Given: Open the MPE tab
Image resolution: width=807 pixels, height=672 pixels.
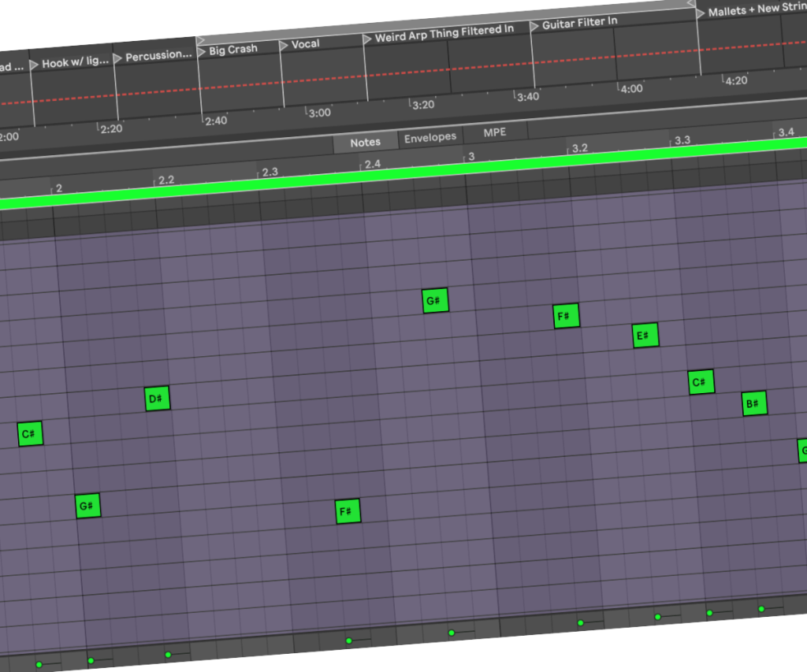Looking at the screenshot, I should click(494, 132).
